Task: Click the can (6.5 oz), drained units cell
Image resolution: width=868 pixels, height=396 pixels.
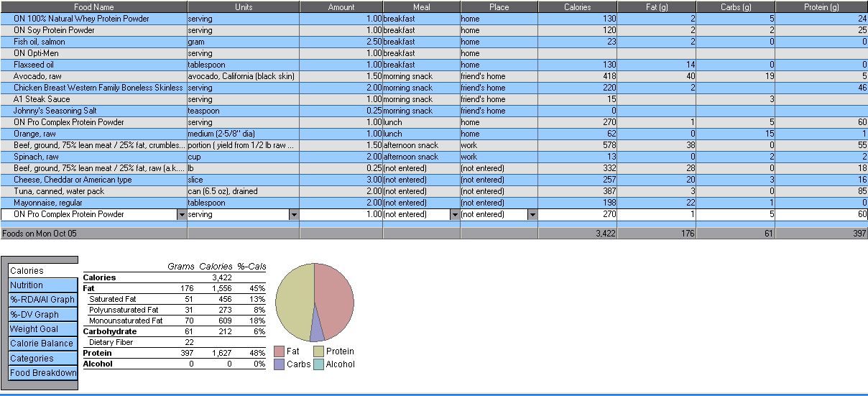Action: click(244, 191)
